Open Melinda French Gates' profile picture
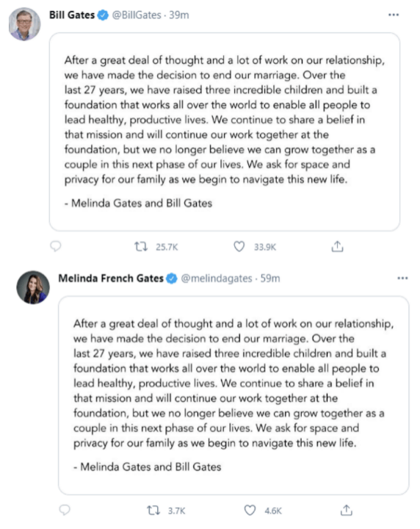This screenshot has width=420, height=529. [x=33, y=287]
